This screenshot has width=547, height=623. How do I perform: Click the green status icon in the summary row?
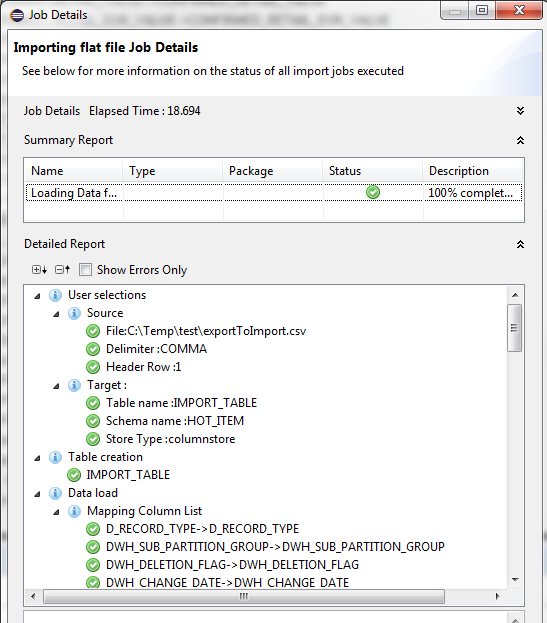tap(373, 192)
